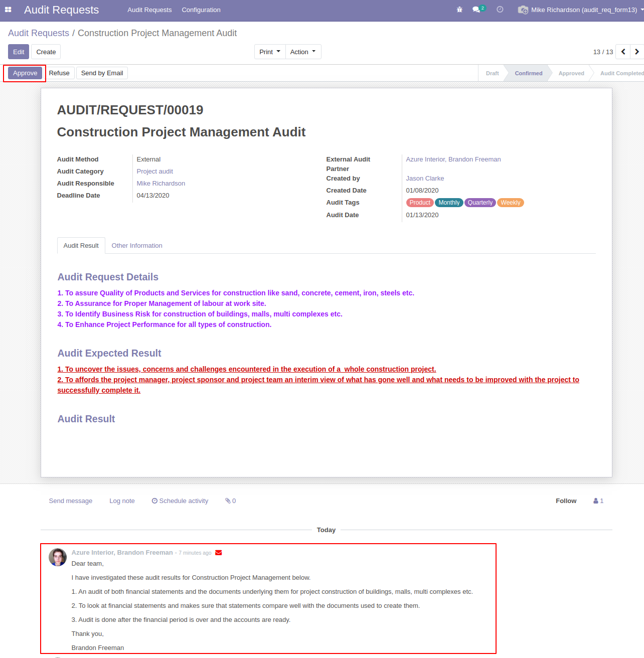Screen dimensions: 644x658
Task: Go to next record arrow
Action: pyautogui.click(x=637, y=52)
